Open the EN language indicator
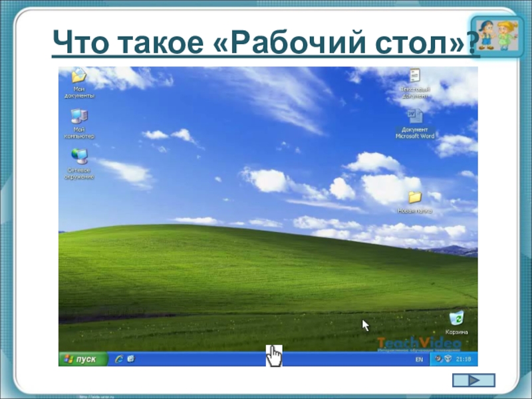The image size is (532, 399). point(420,359)
